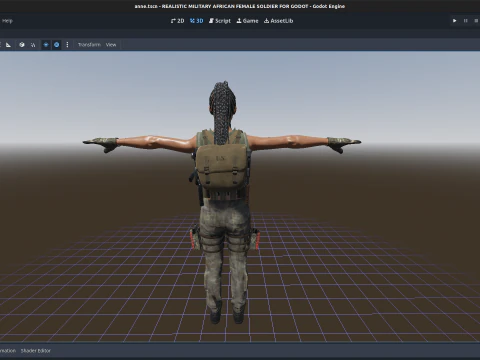This screenshot has width=480, height=360.
Task: Open the Transform menu
Action: pyautogui.click(x=89, y=45)
